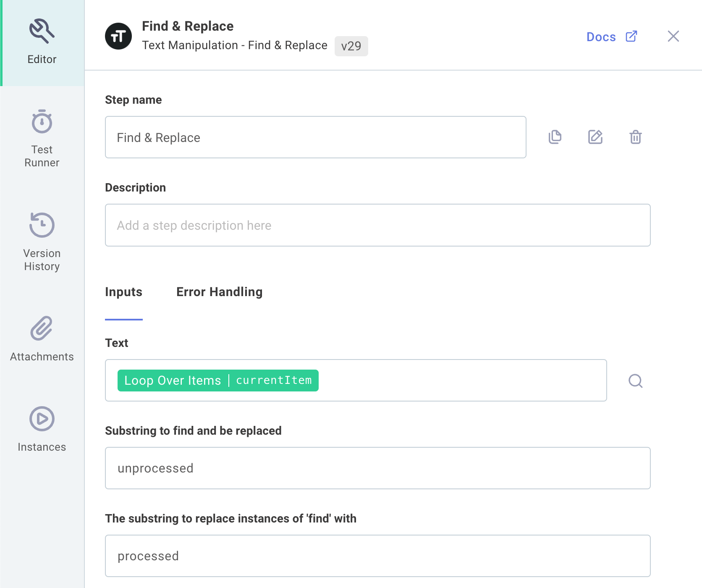Switch to the Inputs tab
The height and width of the screenshot is (588, 702).
[x=123, y=292]
